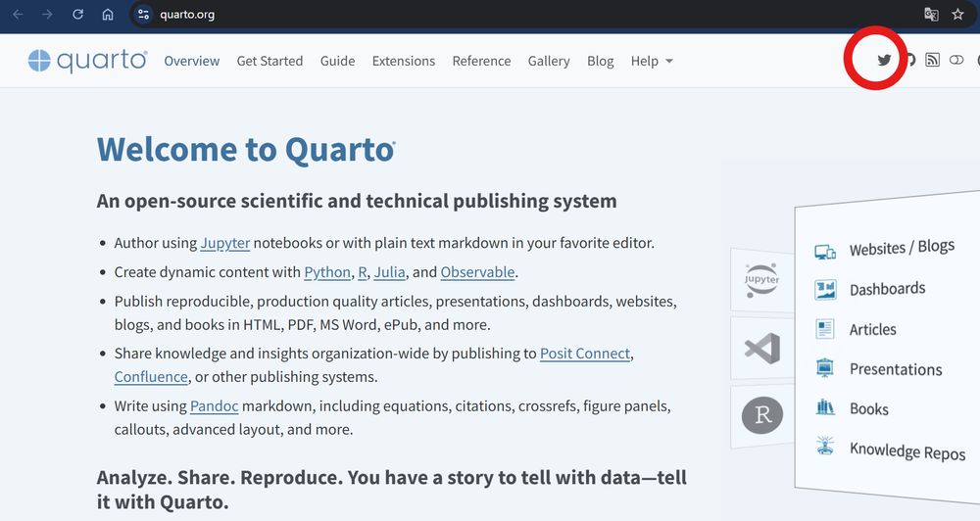Follow the R language link
Screen dimensions: 980x521
click(x=363, y=272)
